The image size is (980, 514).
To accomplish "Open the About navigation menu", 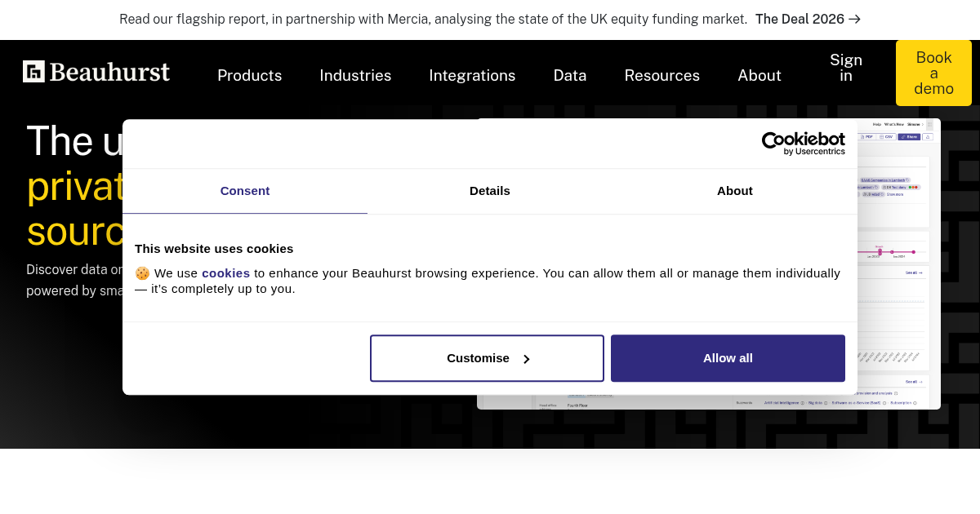I will (759, 75).
